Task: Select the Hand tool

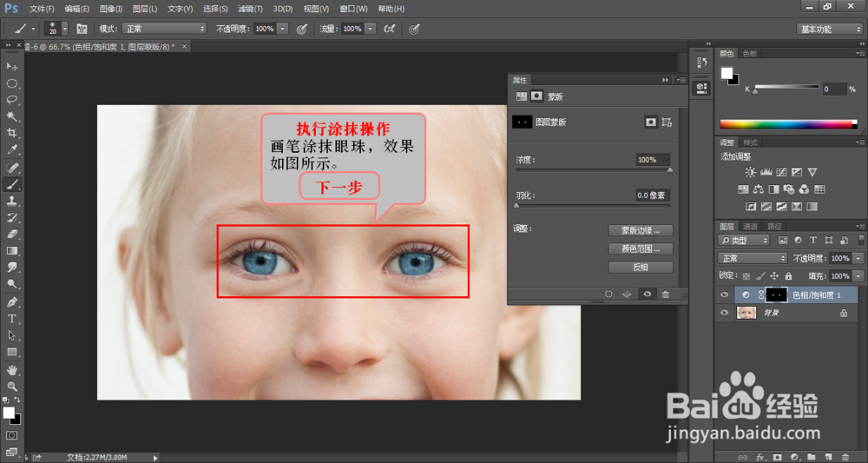Action: tap(11, 370)
